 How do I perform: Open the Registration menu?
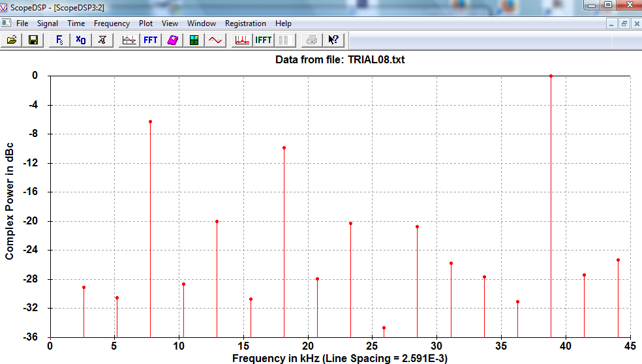(245, 23)
